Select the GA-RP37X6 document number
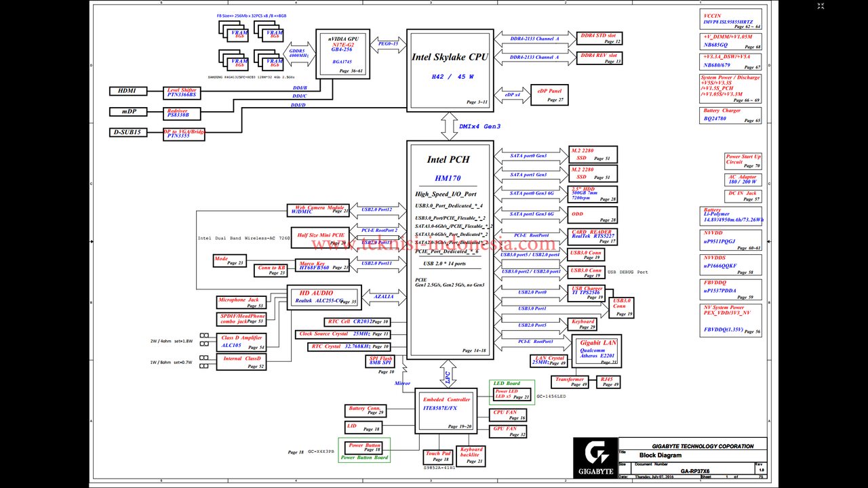 695,471
